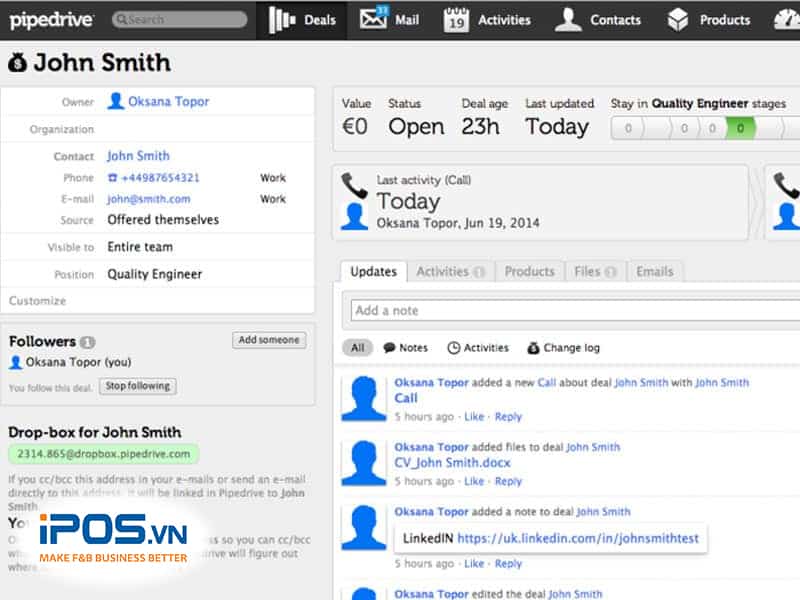Viewport: 800px width, 600px height.
Task: Click the Add someone button
Action: [268, 340]
